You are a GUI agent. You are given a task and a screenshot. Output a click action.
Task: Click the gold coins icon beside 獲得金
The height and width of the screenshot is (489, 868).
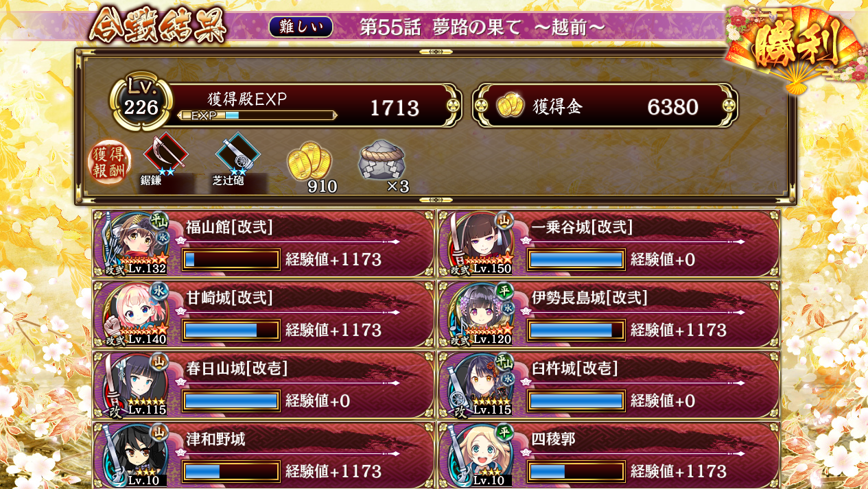tap(510, 106)
